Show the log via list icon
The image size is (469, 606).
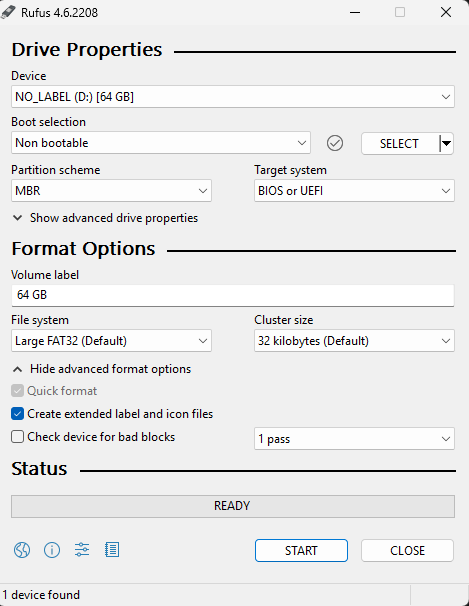112,550
